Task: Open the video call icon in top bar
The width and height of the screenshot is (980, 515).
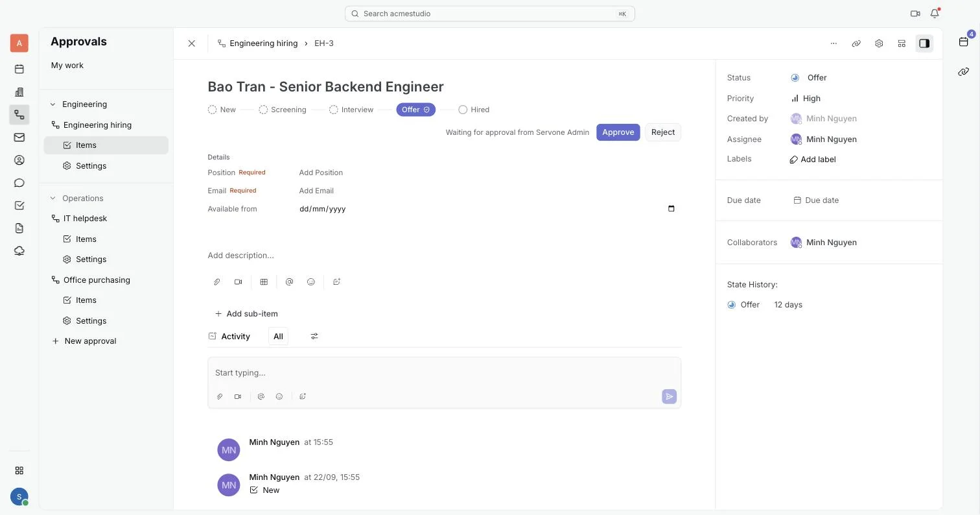Action: pyautogui.click(x=915, y=14)
